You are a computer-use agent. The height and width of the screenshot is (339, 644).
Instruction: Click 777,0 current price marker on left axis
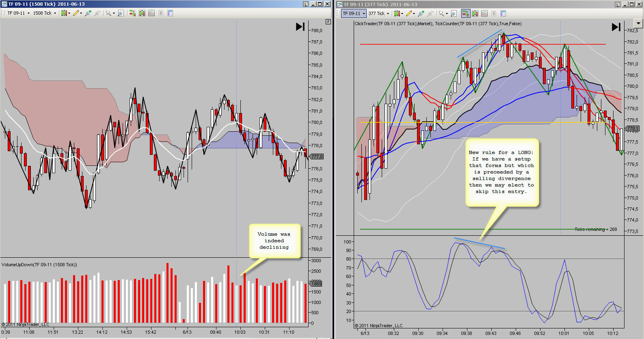pos(317,156)
